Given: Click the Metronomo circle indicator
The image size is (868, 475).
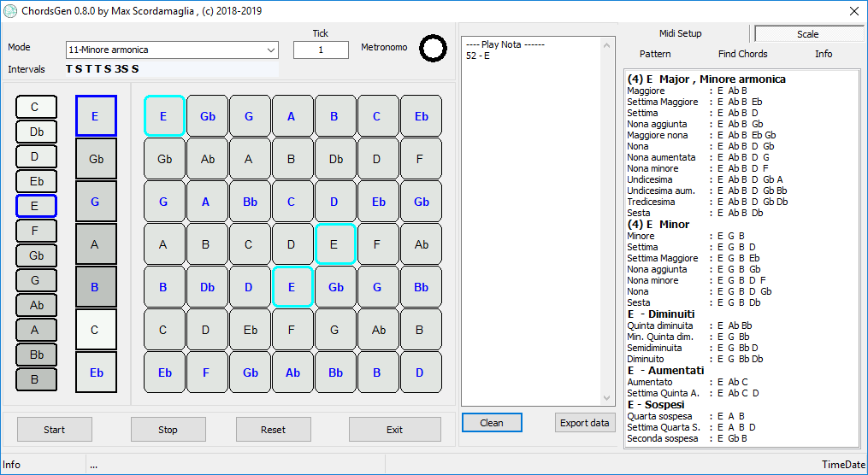Looking at the screenshot, I should [x=433, y=49].
